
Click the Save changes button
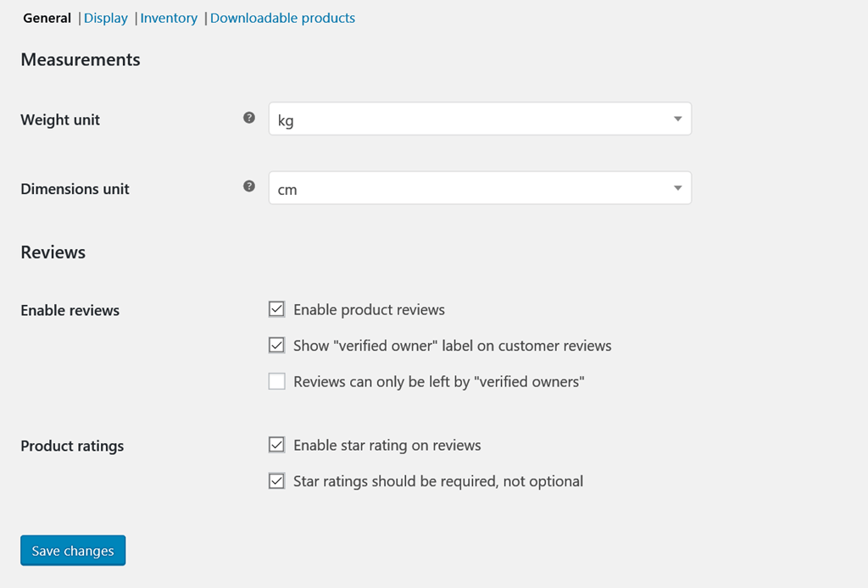pyautogui.click(x=73, y=551)
